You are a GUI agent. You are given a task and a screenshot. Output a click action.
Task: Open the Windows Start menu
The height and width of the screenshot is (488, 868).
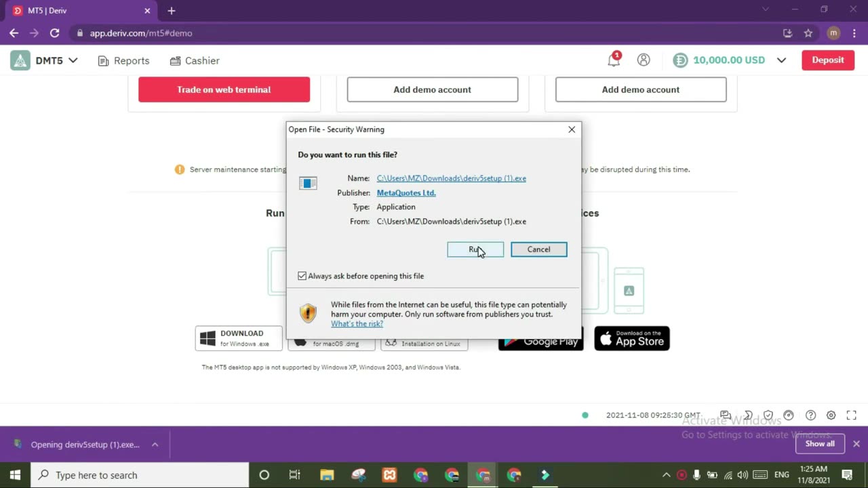[15, 475]
